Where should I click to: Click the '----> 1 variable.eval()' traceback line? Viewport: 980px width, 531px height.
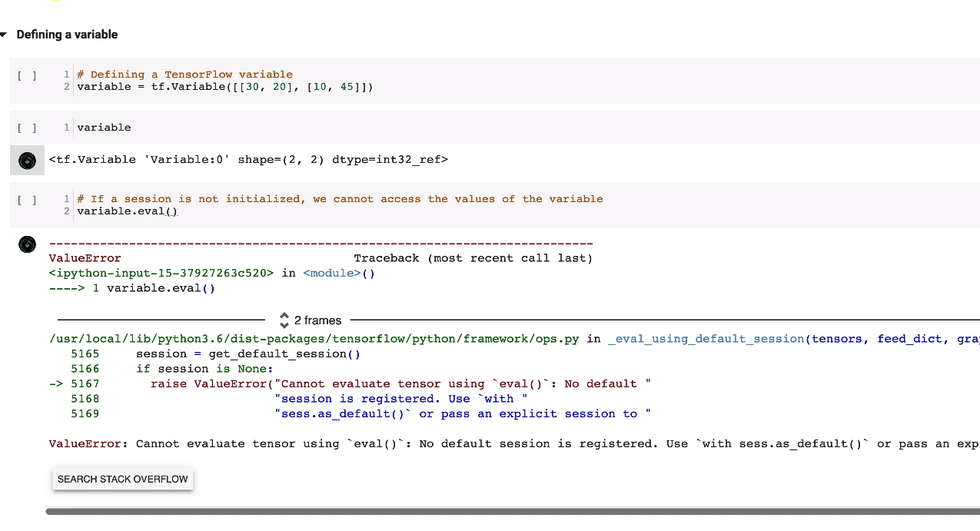pyautogui.click(x=132, y=288)
